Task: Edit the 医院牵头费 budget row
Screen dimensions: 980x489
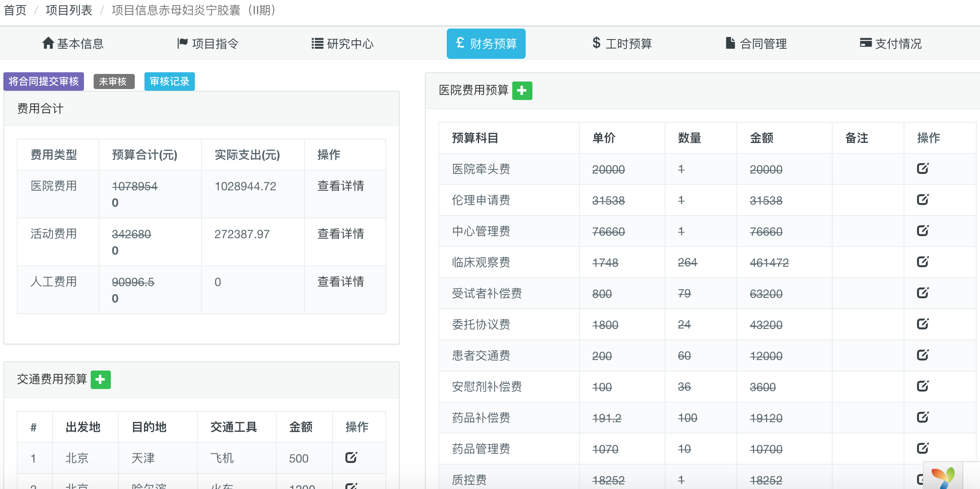Action: [922, 168]
